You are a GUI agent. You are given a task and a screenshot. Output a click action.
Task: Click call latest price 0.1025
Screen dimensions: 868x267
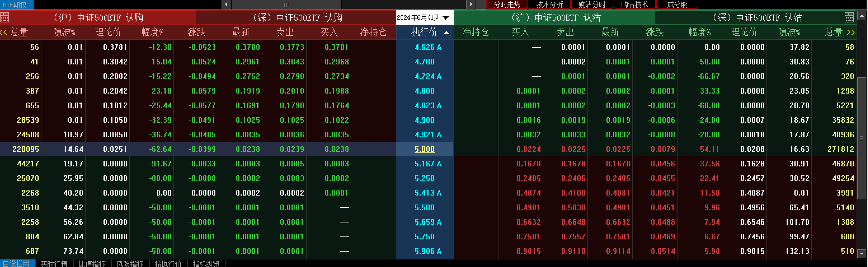pos(248,120)
